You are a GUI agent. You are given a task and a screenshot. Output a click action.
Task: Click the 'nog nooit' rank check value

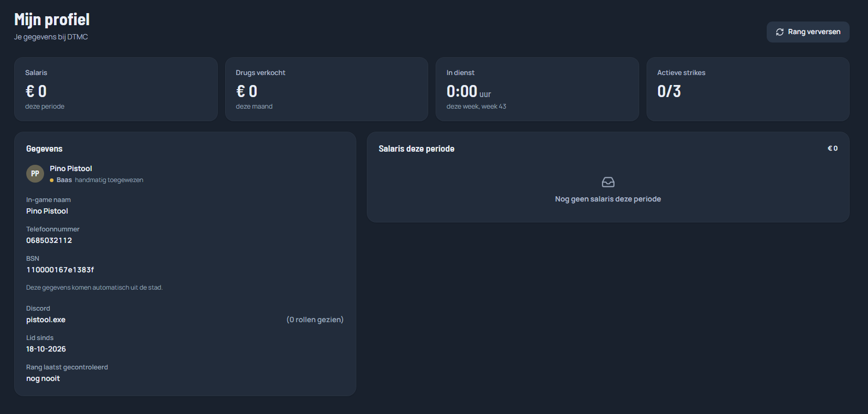[x=43, y=378]
